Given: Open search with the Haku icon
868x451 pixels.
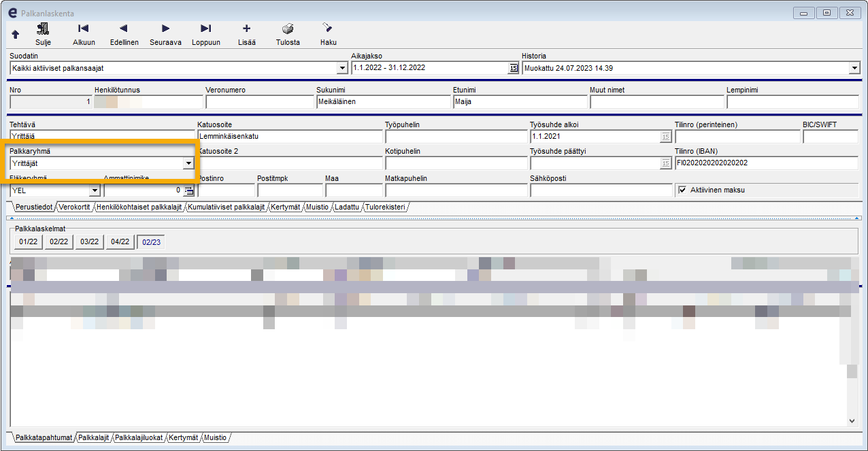Looking at the screenshot, I should click(327, 28).
